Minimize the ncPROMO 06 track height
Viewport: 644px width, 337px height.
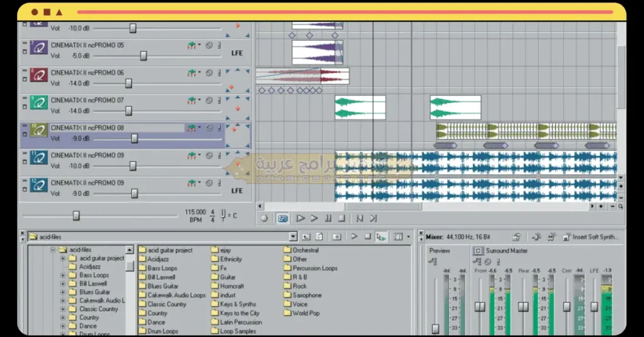click(25, 70)
